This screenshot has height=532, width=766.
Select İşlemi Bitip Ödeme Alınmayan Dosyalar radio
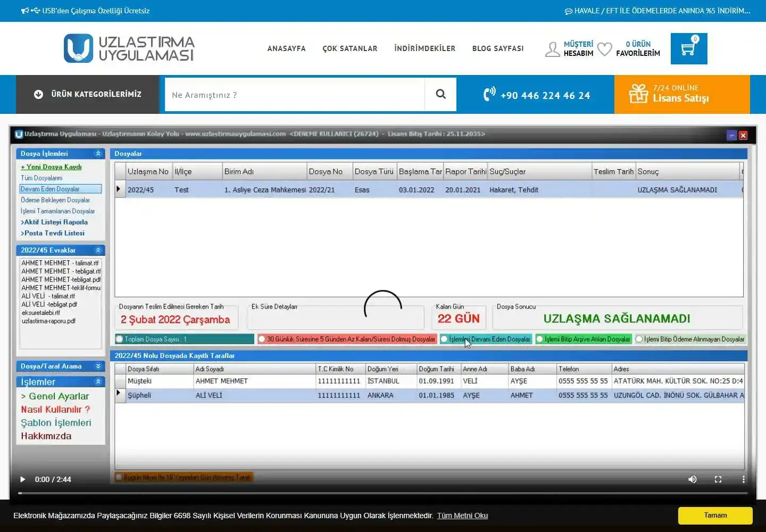(x=639, y=339)
